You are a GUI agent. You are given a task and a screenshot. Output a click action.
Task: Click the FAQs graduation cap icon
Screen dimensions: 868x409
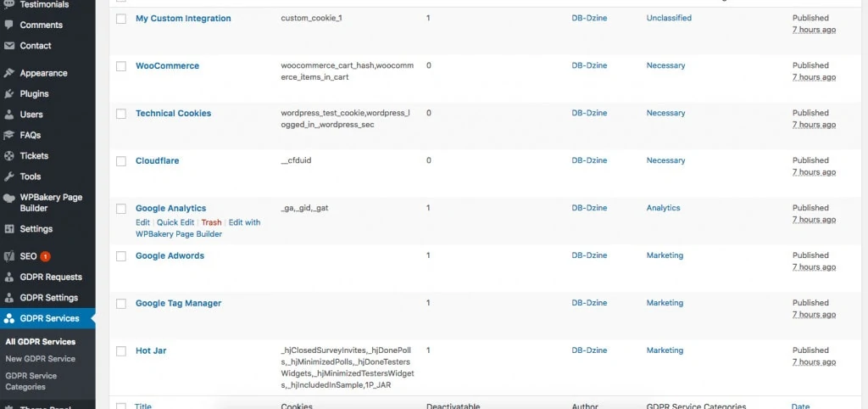tap(8, 135)
